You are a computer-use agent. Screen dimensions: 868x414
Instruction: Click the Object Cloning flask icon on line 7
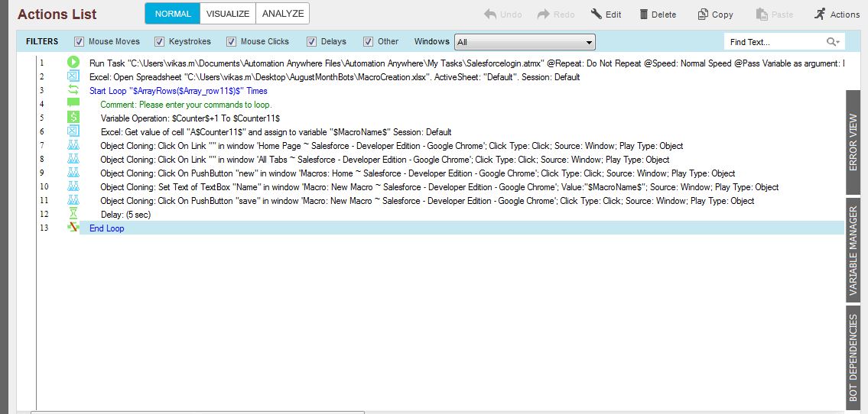tap(73, 146)
